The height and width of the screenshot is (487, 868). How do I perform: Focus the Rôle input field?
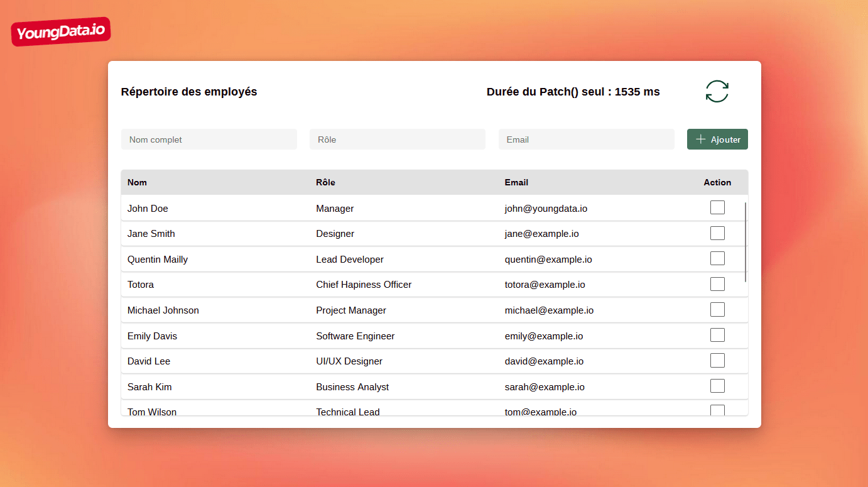398,140
